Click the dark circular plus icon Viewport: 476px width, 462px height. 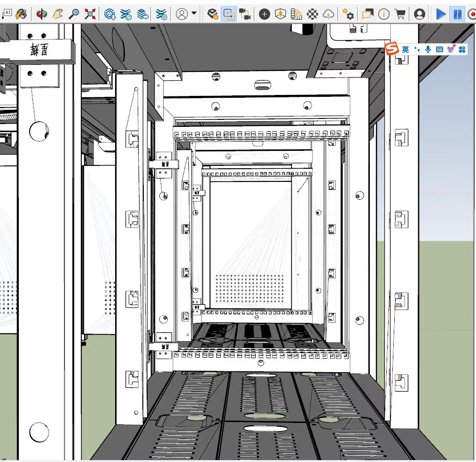click(x=265, y=14)
